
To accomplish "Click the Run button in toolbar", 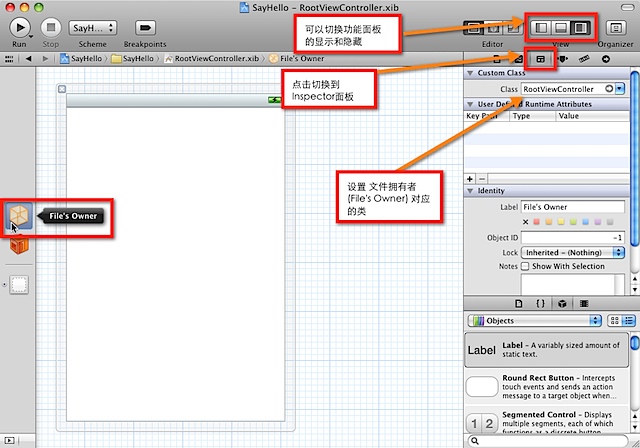I will point(20,27).
